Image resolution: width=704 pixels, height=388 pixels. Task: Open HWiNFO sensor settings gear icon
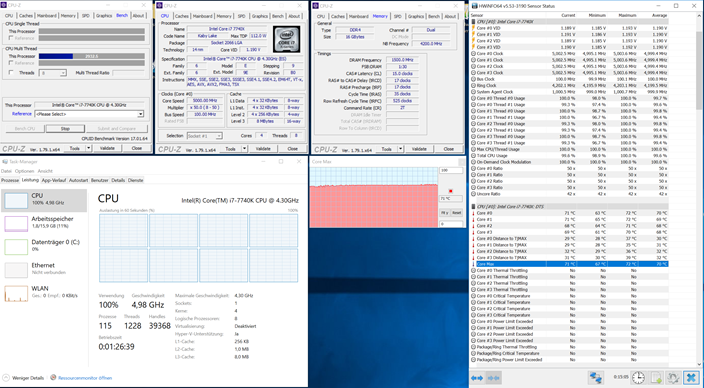pyautogui.click(x=673, y=378)
